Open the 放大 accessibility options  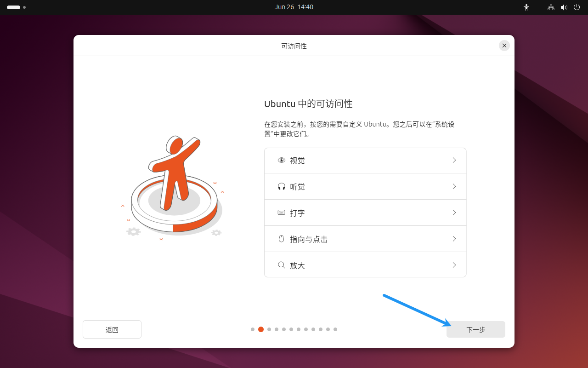point(365,265)
